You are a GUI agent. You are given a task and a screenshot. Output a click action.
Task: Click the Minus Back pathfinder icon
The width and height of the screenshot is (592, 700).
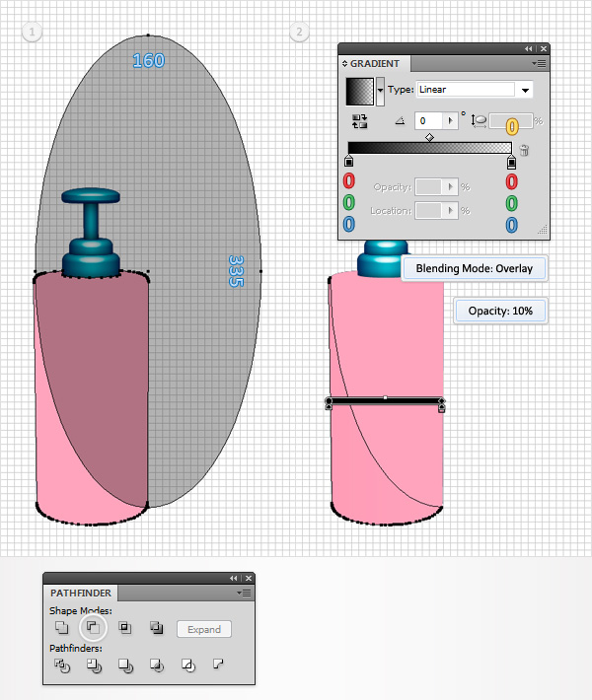218,665
